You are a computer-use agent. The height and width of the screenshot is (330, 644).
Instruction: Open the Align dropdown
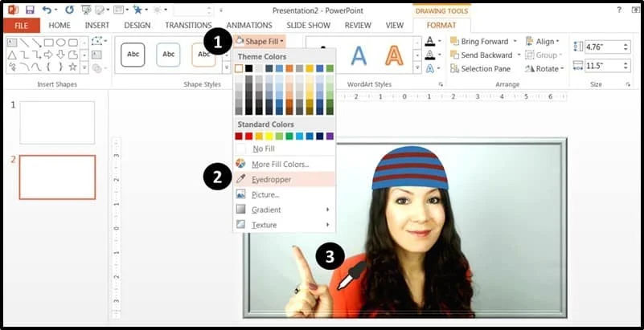(542, 41)
